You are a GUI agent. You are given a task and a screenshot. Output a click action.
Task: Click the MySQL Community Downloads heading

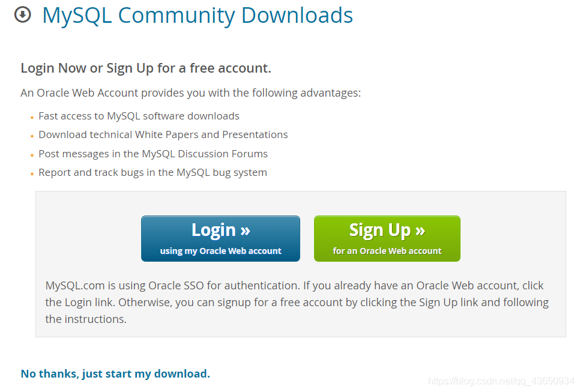[x=198, y=16]
